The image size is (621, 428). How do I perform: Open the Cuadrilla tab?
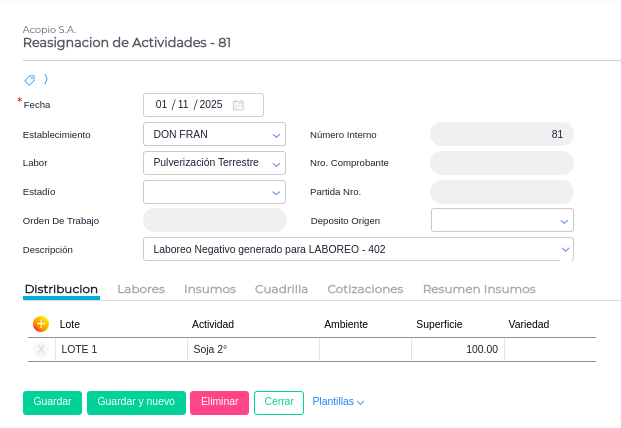point(281,289)
